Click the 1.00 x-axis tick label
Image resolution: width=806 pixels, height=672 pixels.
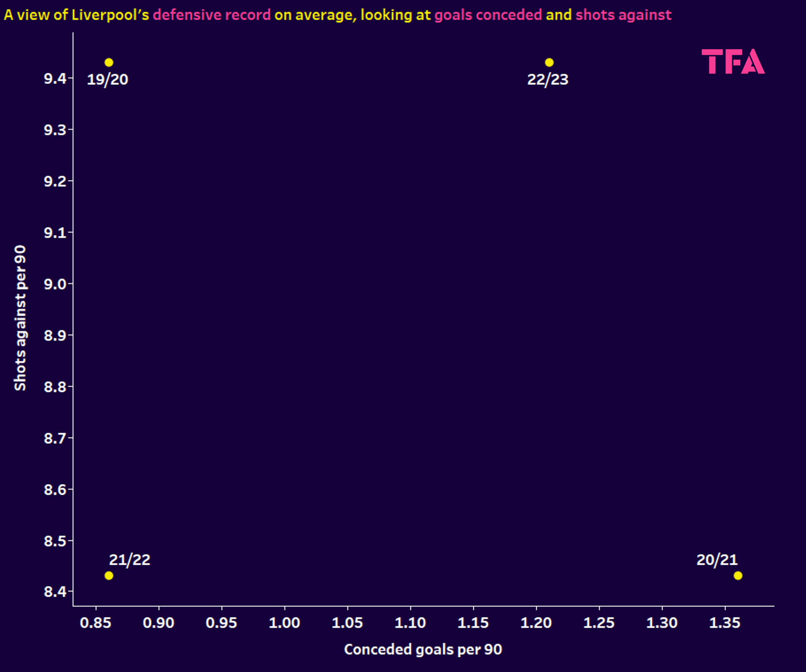pos(284,623)
